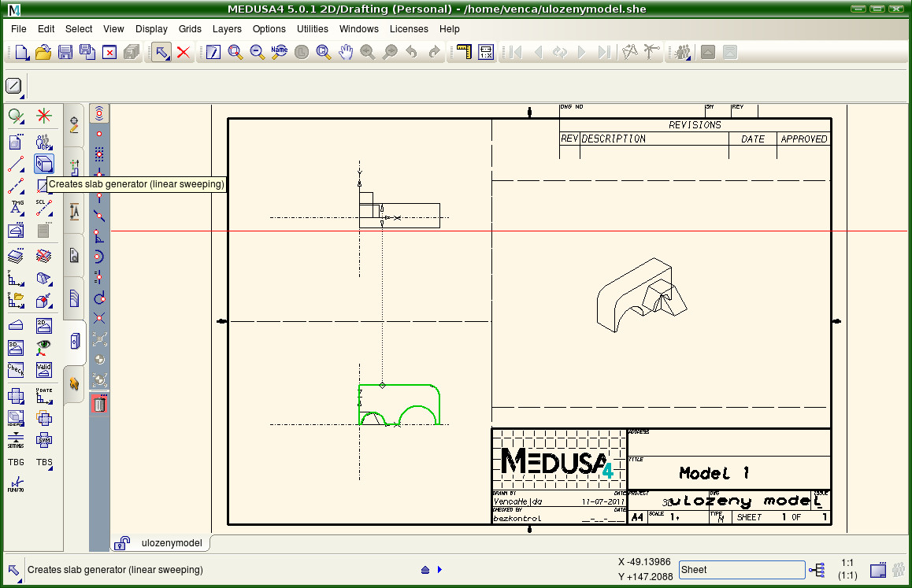Viewport: 912px width, 588px height.
Task: Click the 1:X scale icon
Action: (486, 52)
